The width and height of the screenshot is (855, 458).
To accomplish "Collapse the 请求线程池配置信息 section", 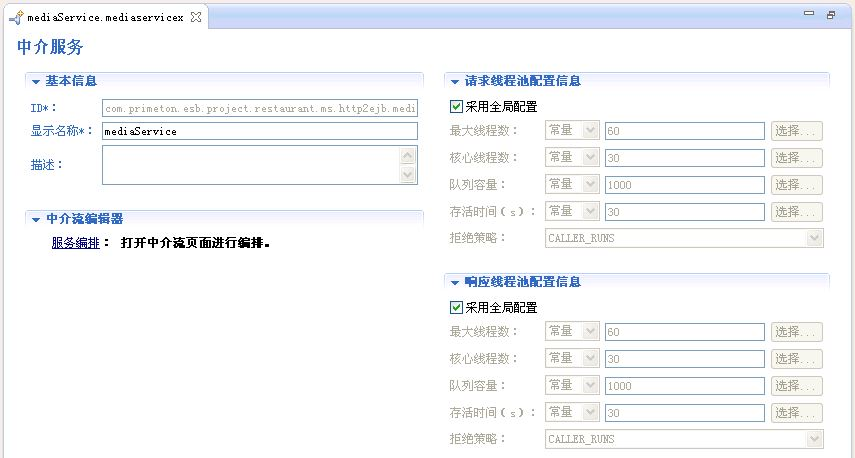I will [455, 81].
